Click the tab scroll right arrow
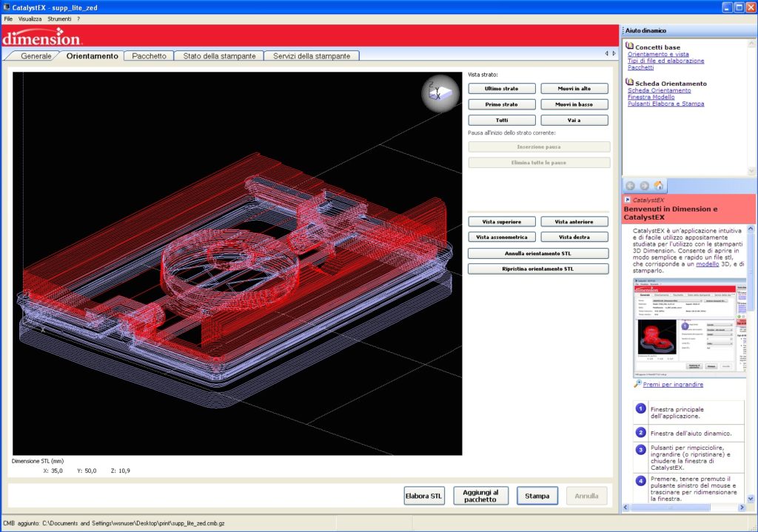This screenshot has width=758, height=532. (614, 53)
